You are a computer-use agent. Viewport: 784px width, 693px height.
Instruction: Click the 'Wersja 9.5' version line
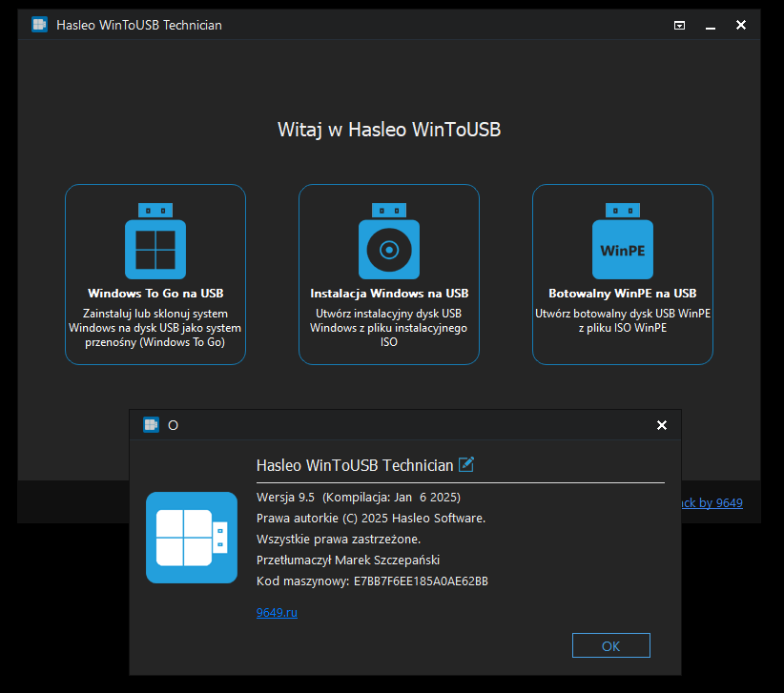tap(359, 498)
